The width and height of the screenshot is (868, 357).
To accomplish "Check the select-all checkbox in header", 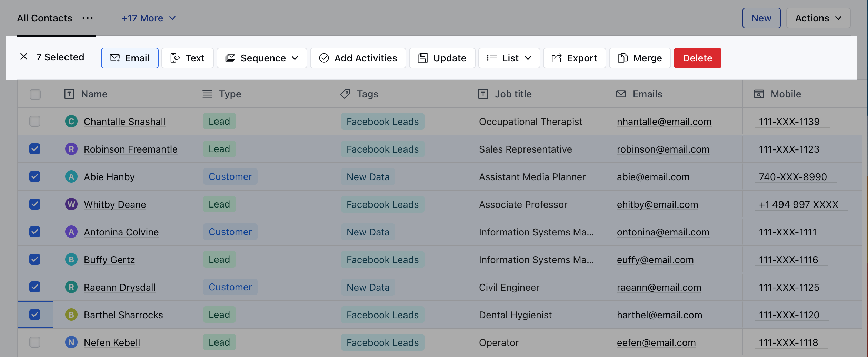I will [x=35, y=94].
